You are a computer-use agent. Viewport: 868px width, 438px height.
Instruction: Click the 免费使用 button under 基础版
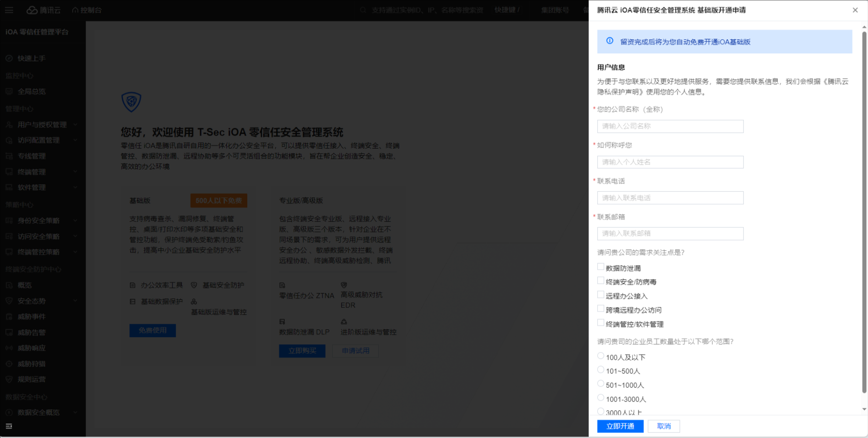(x=153, y=330)
